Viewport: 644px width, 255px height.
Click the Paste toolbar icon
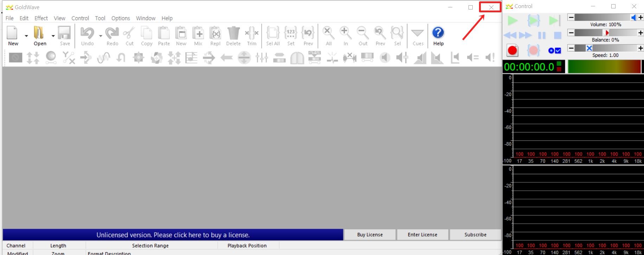(x=164, y=33)
